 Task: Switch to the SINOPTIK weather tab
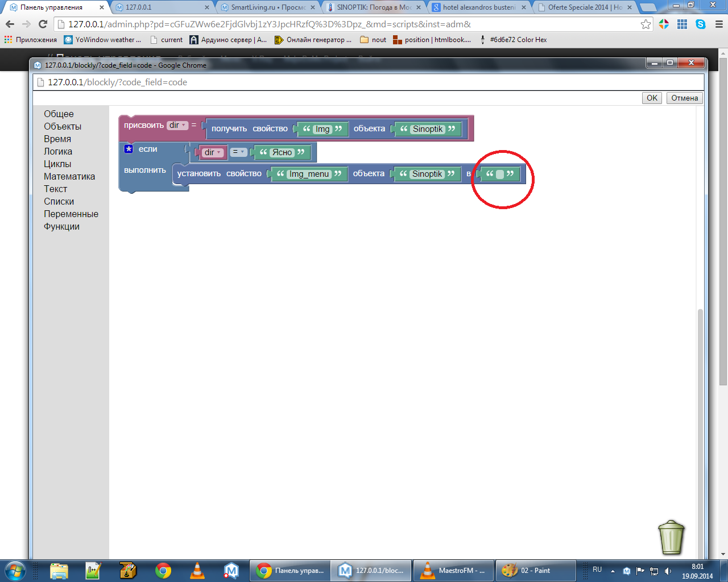[x=373, y=7]
